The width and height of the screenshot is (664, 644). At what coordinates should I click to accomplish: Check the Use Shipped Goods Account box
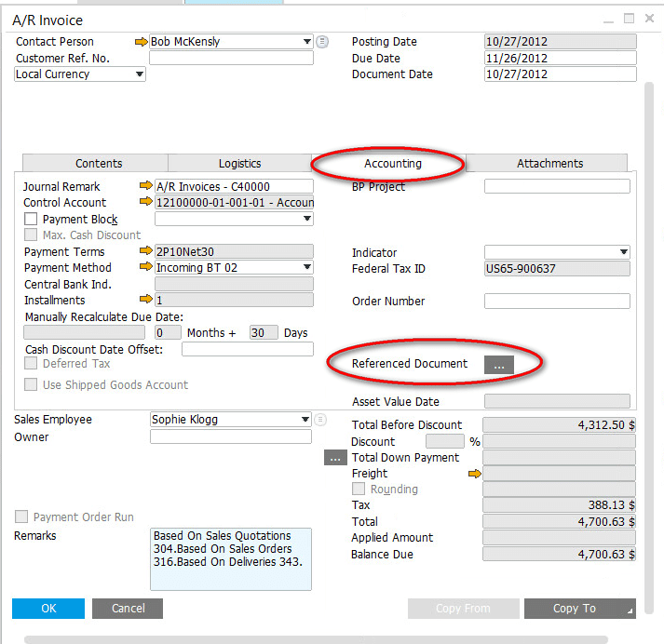click(x=31, y=385)
